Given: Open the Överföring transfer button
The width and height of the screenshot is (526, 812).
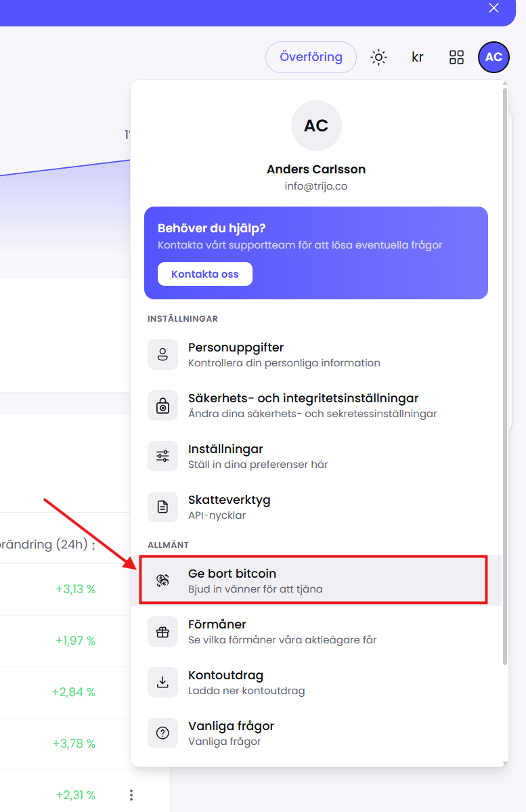Looking at the screenshot, I should [x=311, y=57].
